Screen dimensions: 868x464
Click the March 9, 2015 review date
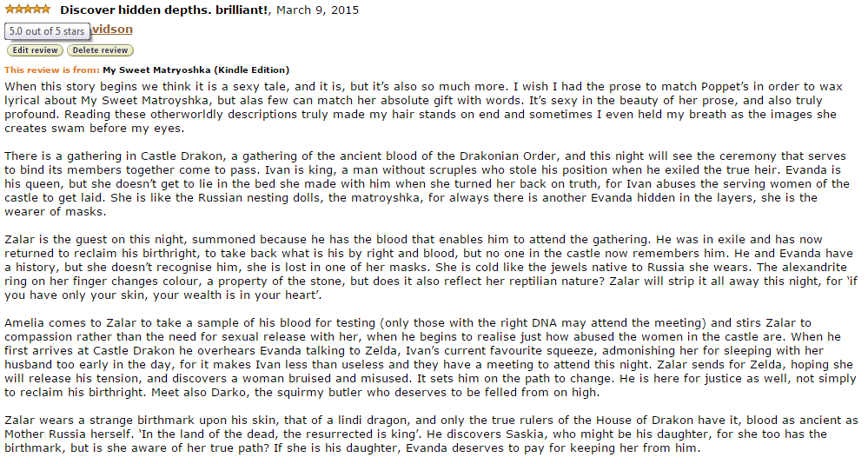[317, 10]
